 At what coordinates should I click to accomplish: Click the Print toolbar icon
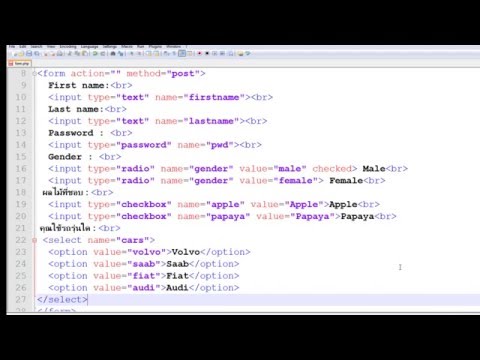(x=59, y=53)
